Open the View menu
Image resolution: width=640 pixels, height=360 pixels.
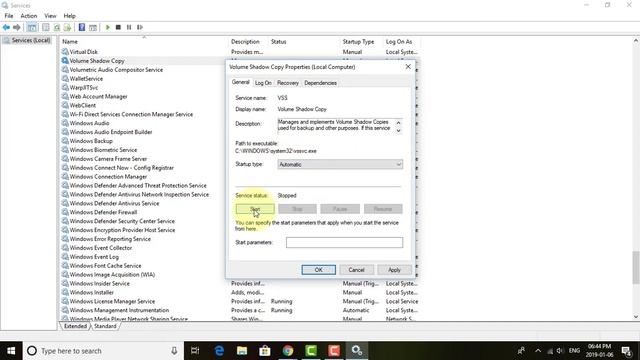click(x=50, y=16)
